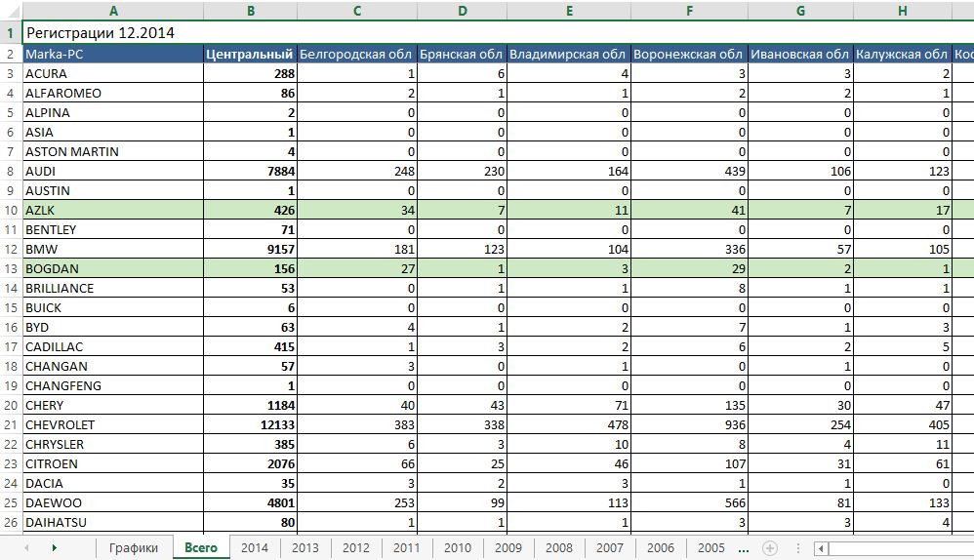The height and width of the screenshot is (560, 974).
Task: Select the DAIHATSU cell
Action: (113, 522)
